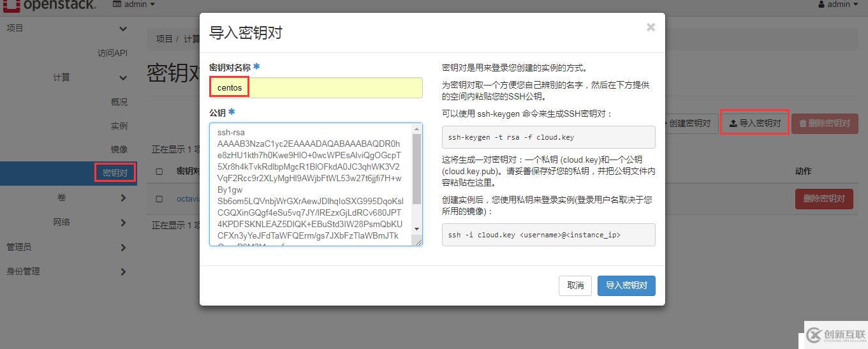Open the admin user menu at top right

(838, 4)
